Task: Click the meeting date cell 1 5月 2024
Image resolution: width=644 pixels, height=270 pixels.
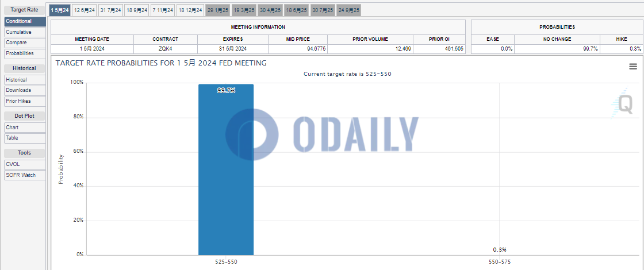Action: pos(92,49)
